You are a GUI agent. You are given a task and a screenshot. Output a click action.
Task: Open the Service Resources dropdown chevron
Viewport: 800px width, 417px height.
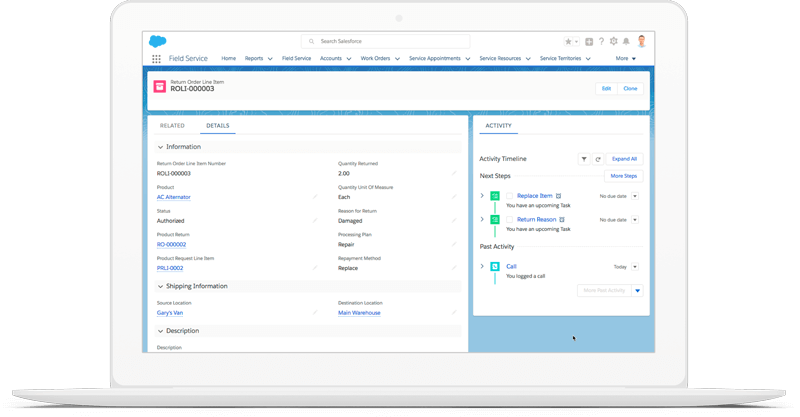click(x=528, y=59)
